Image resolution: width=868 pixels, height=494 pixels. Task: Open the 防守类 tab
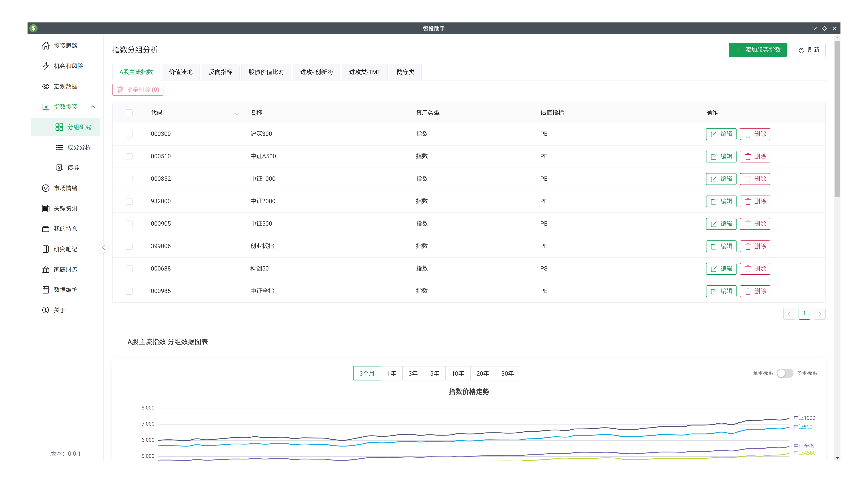(405, 72)
